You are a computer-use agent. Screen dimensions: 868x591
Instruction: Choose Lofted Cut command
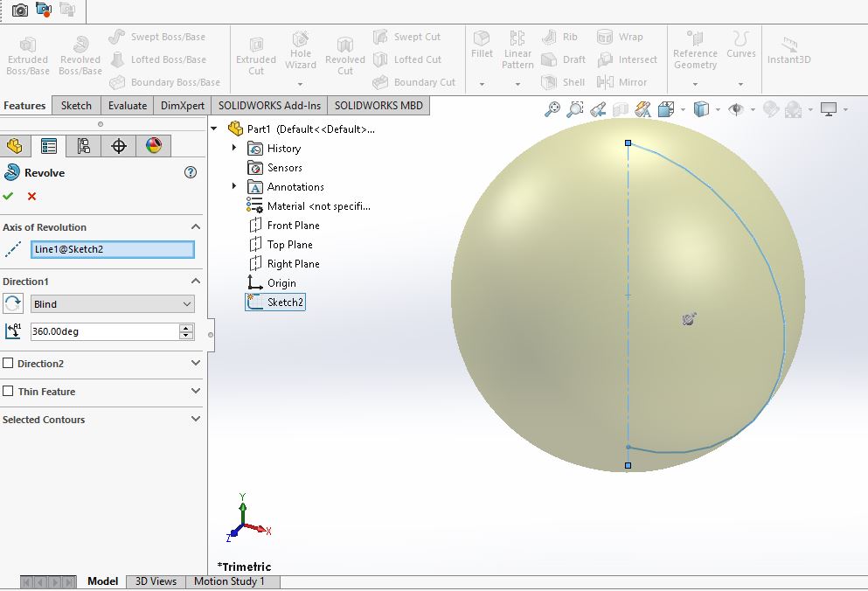[406, 59]
